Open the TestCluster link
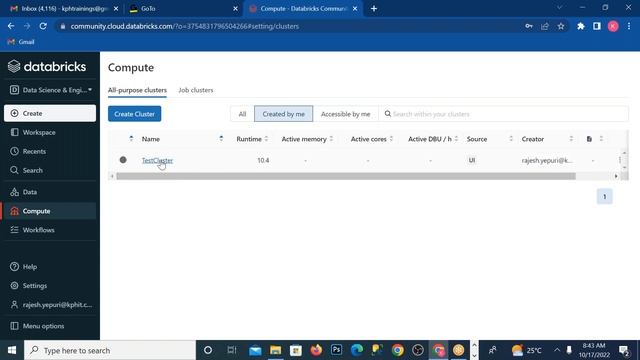 coord(157,160)
